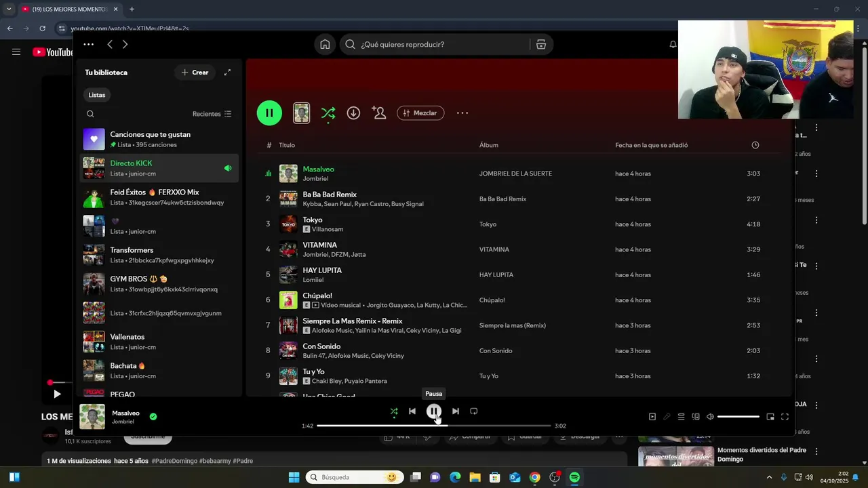Toggle playlist shuffle in the playlist header
868x488 pixels.
click(328, 113)
